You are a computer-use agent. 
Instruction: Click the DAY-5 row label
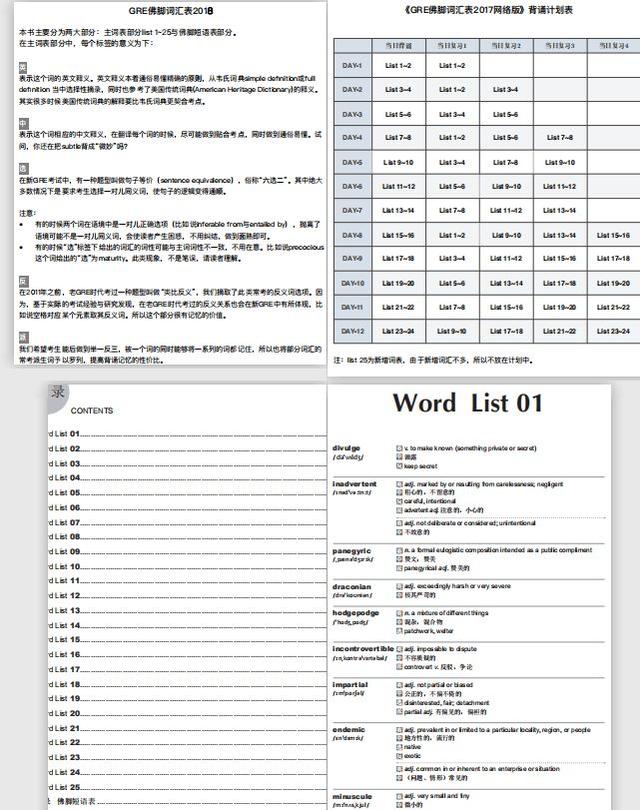coord(352,163)
